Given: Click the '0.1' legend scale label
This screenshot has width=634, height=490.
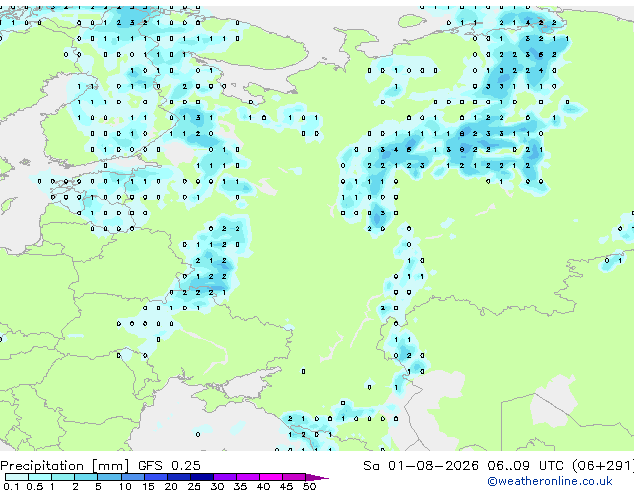Looking at the screenshot, I should [11, 486].
